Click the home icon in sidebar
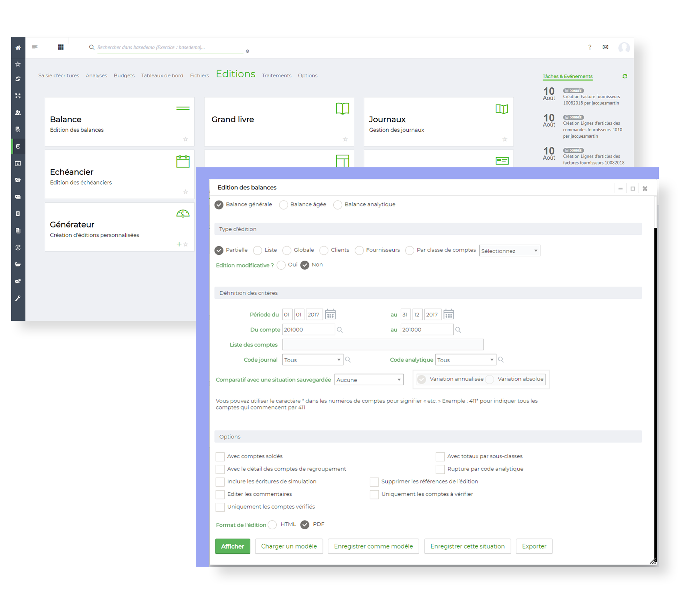 18,48
